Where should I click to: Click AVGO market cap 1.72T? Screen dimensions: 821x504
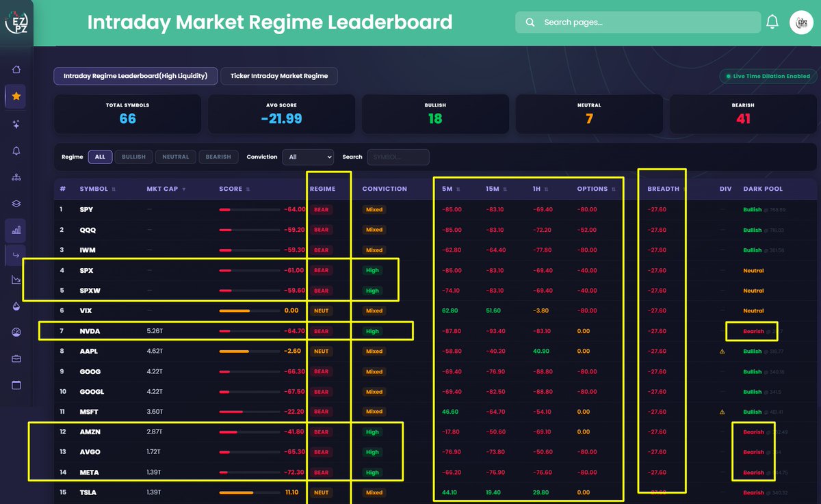(x=153, y=452)
